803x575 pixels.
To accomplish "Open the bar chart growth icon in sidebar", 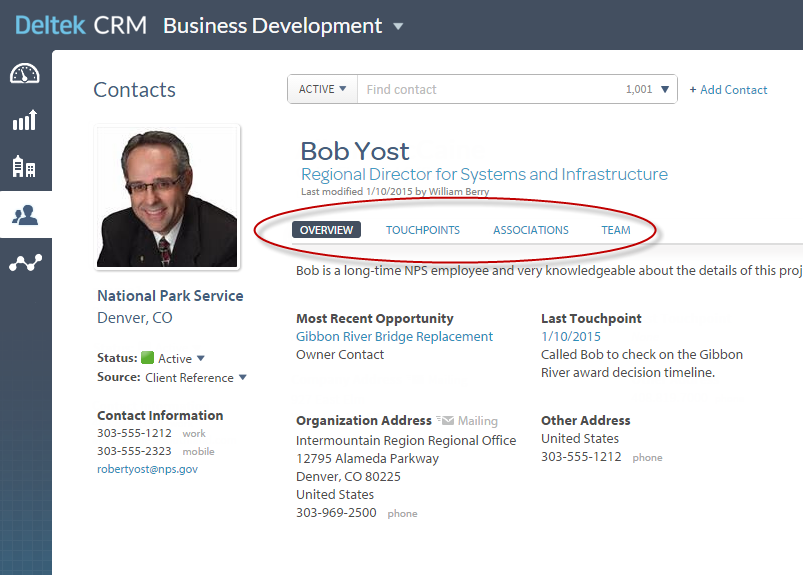I will pyautogui.click(x=25, y=120).
